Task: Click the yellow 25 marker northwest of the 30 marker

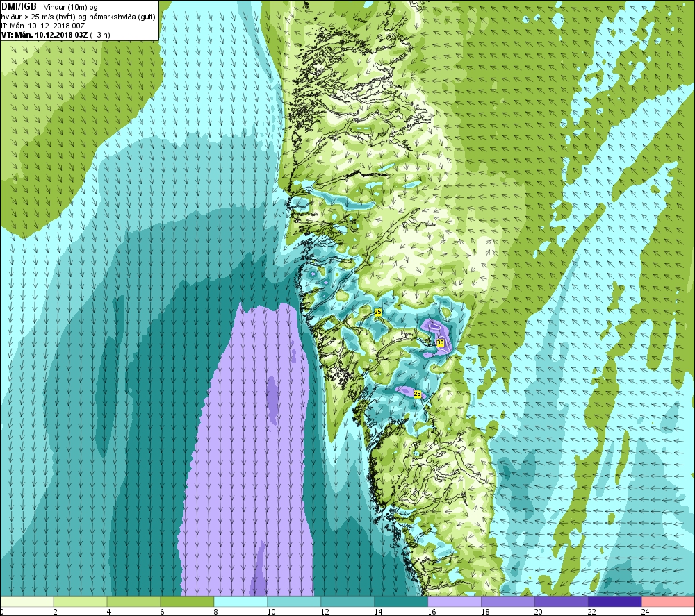Action: [x=377, y=312]
